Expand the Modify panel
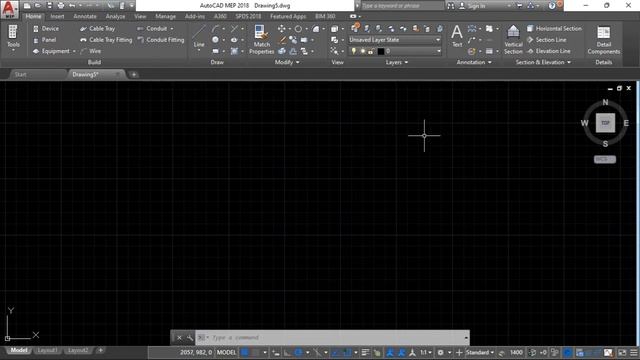The width and height of the screenshot is (640, 360). tap(287, 62)
